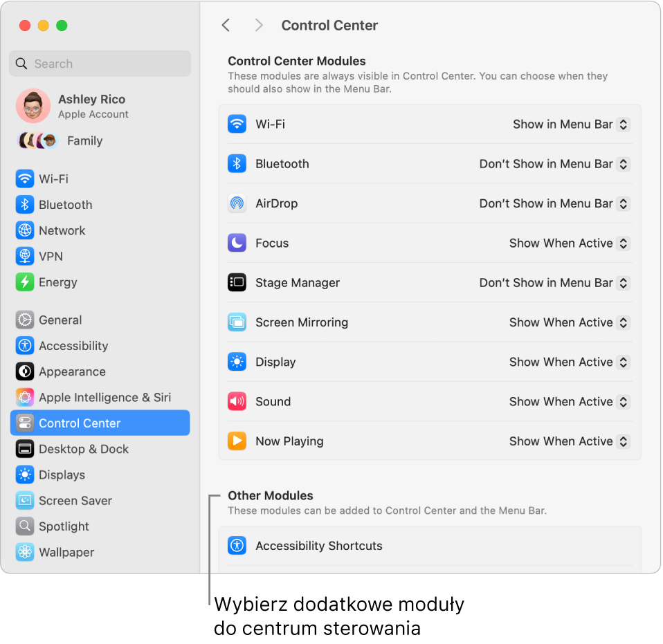The image size is (663, 644).
Task: Click the Energy lightning bolt icon
Action: point(25,282)
